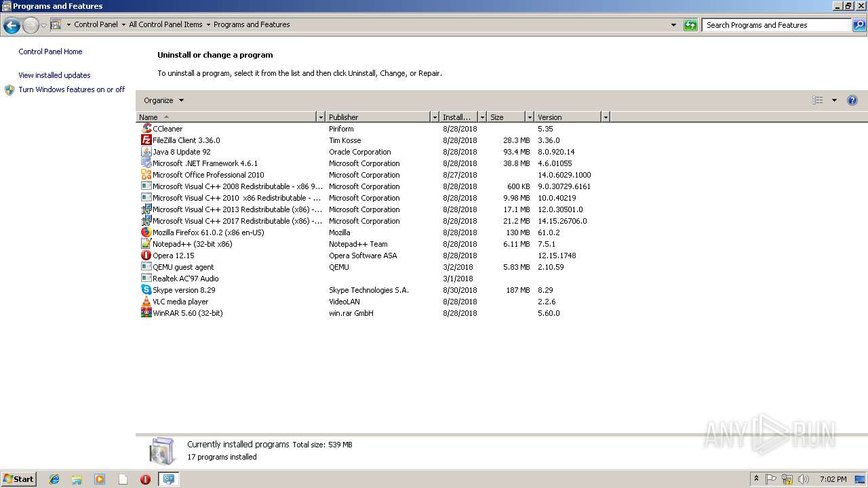Select the Visual C++ 2008 Redistributable icon

point(146,186)
